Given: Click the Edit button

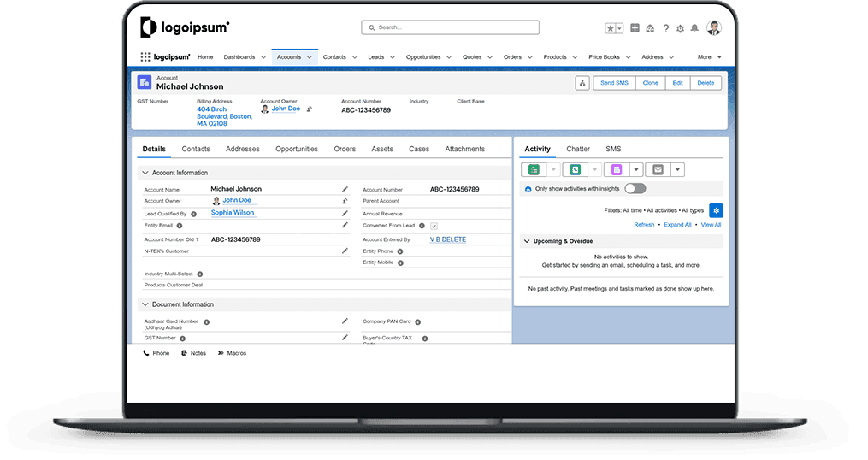Looking at the screenshot, I should pyautogui.click(x=677, y=83).
